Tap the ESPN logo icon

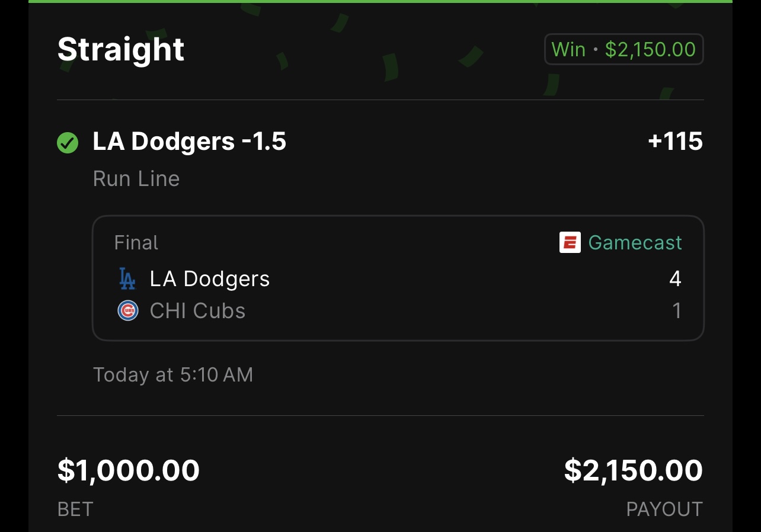(570, 242)
